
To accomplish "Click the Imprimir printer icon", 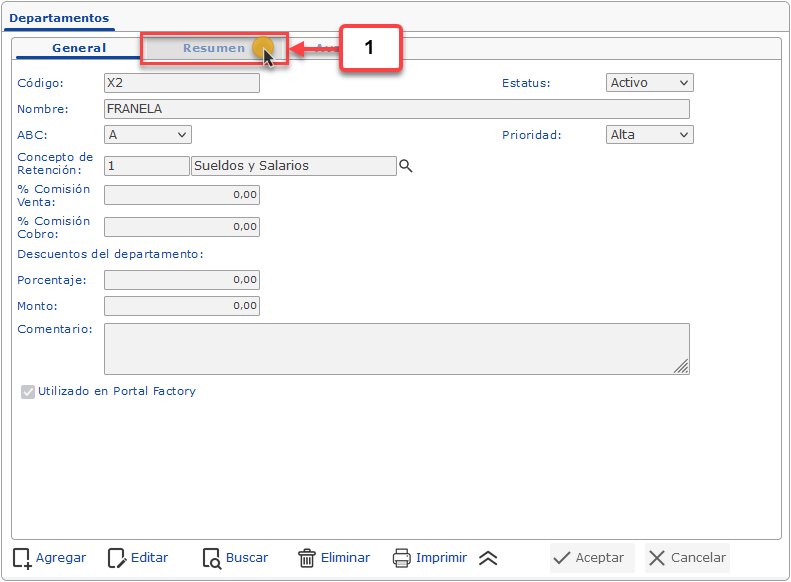I will [402, 558].
